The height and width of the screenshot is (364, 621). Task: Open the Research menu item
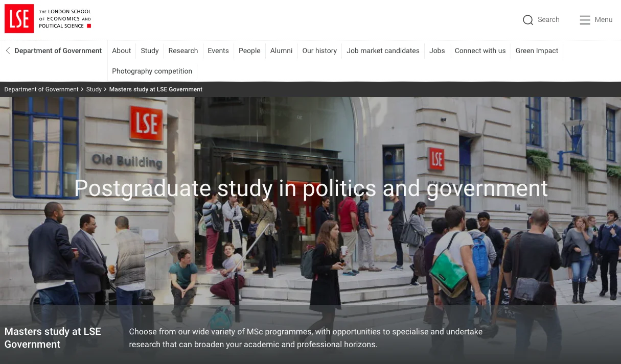[183, 51]
